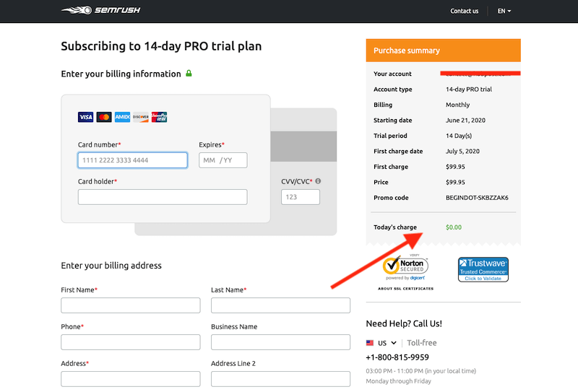Expand the US country phone selector

point(387,343)
